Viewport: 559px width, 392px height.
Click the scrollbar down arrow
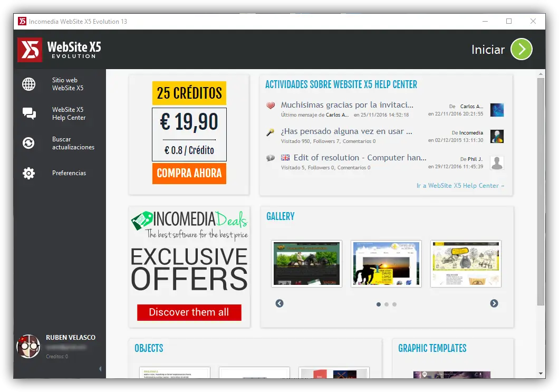[541, 374]
